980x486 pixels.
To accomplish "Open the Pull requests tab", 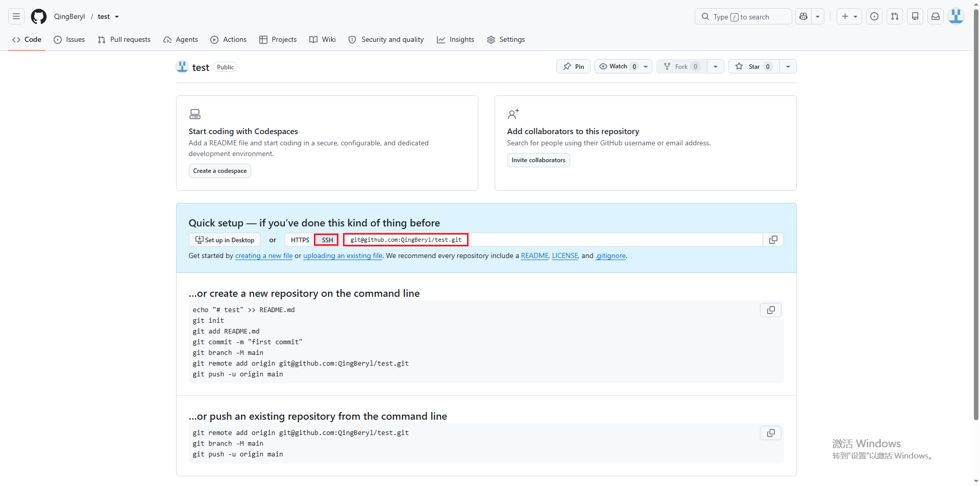I will tap(124, 39).
